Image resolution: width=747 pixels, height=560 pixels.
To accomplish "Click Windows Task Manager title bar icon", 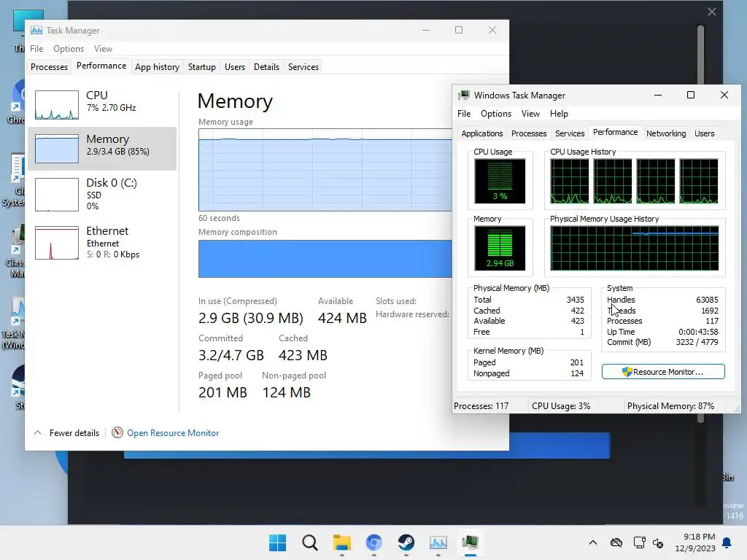I will point(463,96).
